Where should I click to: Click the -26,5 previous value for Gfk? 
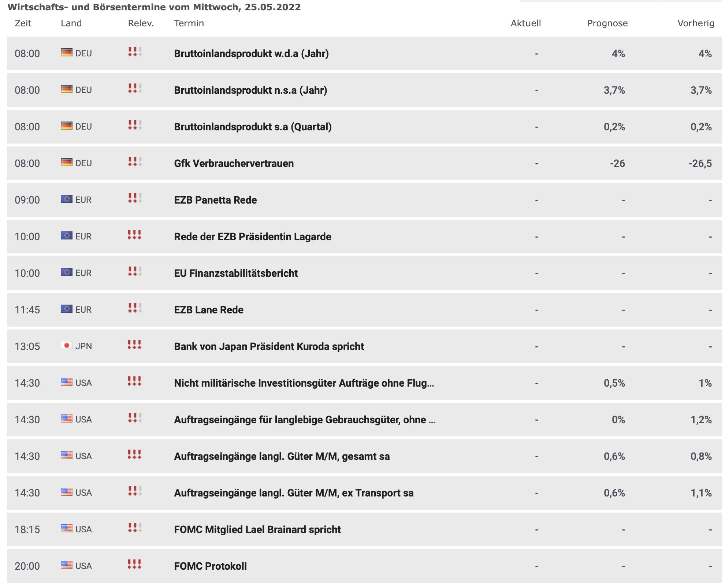700,163
